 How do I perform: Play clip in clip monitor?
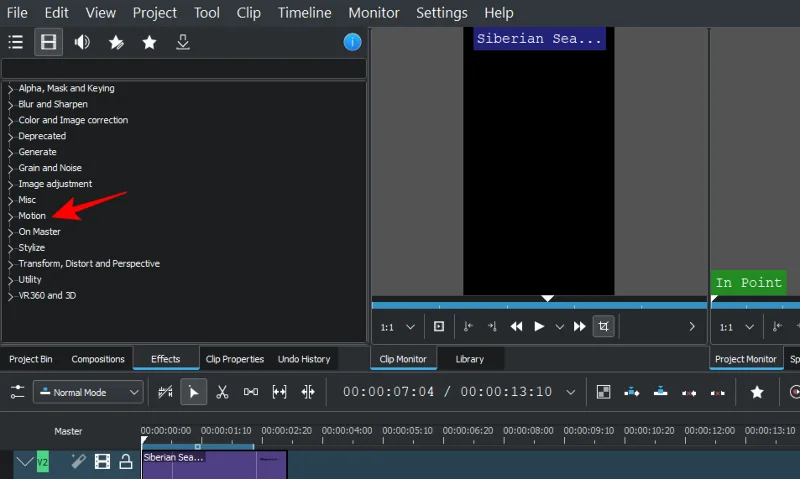point(539,326)
